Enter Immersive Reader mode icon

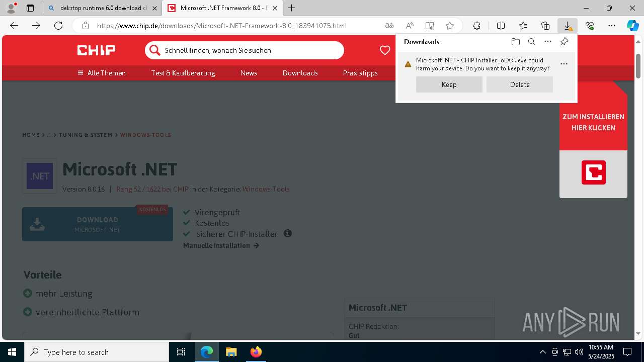tap(430, 26)
